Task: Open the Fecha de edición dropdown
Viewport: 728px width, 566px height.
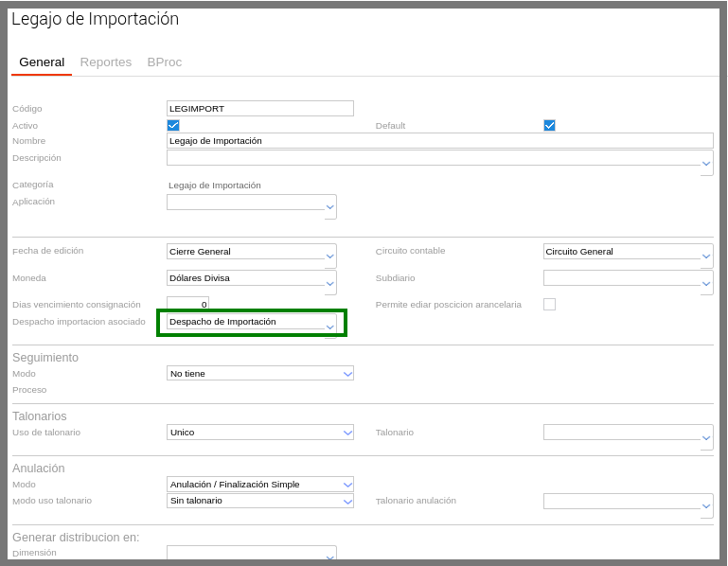Action: pyautogui.click(x=329, y=256)
